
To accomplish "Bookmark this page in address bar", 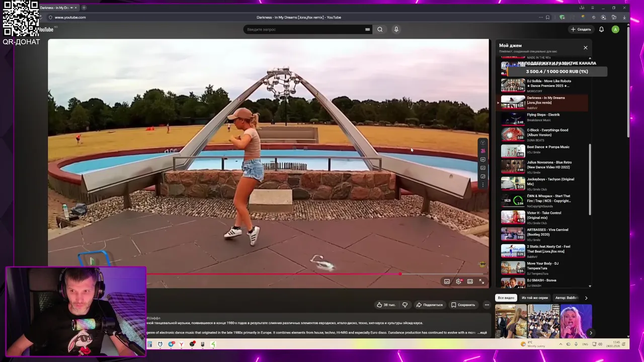I will [x=547, y=17].
